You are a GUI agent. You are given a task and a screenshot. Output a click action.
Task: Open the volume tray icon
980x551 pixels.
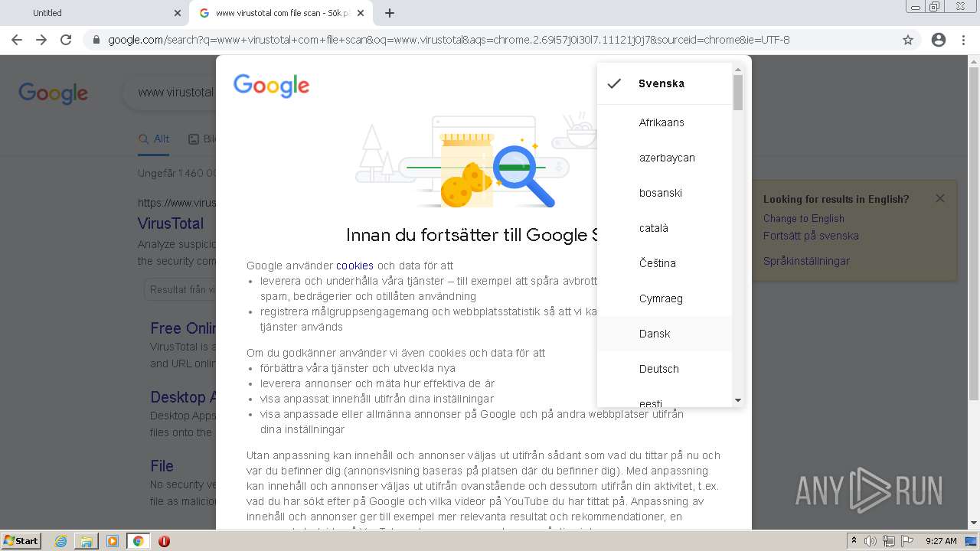pos(871,541)
